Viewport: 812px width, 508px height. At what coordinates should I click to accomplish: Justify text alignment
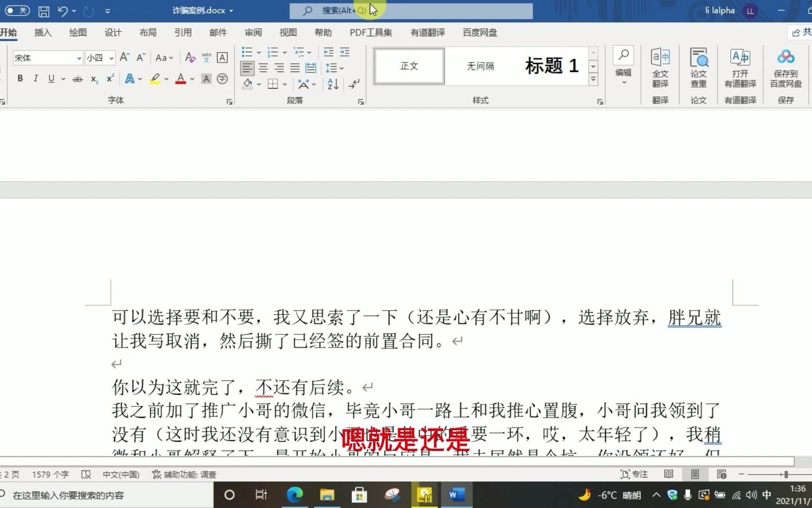click(x=295, y=68)
